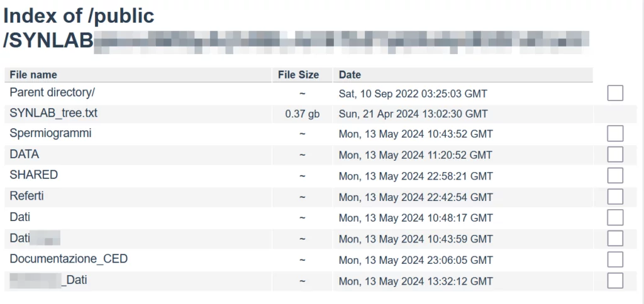This screenshot has width=644, height=304.
Task: Open the SYNLAB_tree.txt file
Action: [53, 114]
